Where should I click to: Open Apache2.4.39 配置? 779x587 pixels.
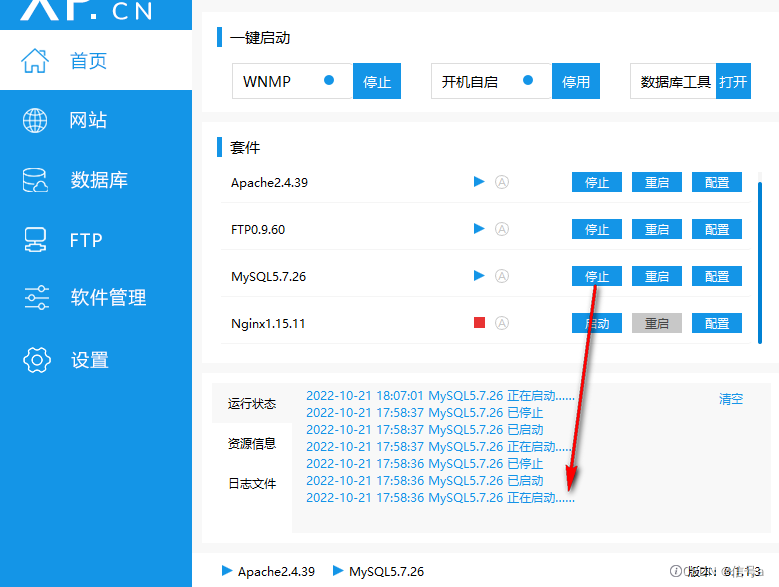[717, 182]
